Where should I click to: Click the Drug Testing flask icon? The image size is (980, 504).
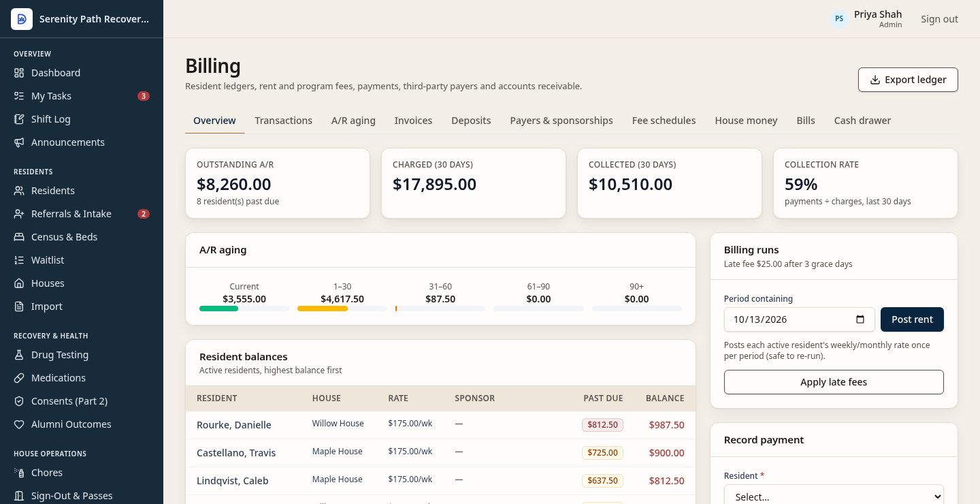pos(19,355)
